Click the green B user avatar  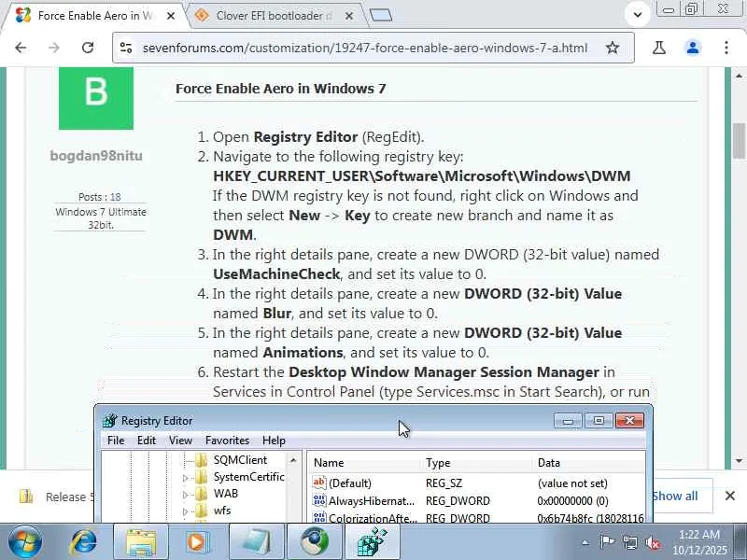[96, 98]
